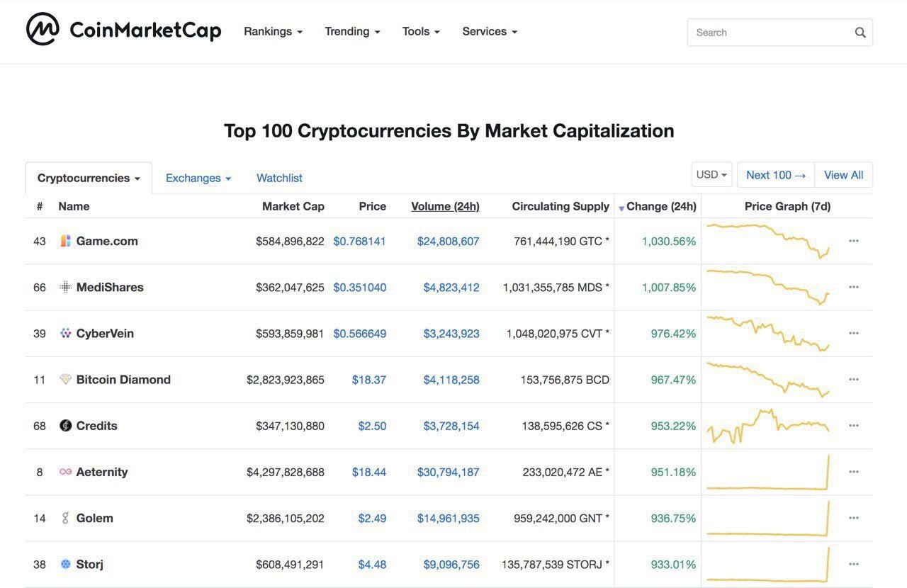Screen dimensions: 907x588
Task: Expand the Rankings dropdown menu
Action: pos(273,31)
